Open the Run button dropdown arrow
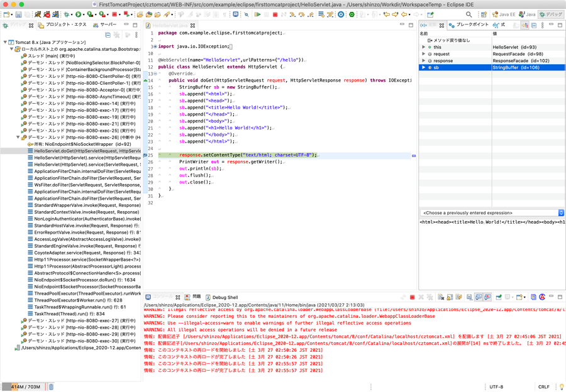This screenshot has width=566, height=392. (84, 15)
